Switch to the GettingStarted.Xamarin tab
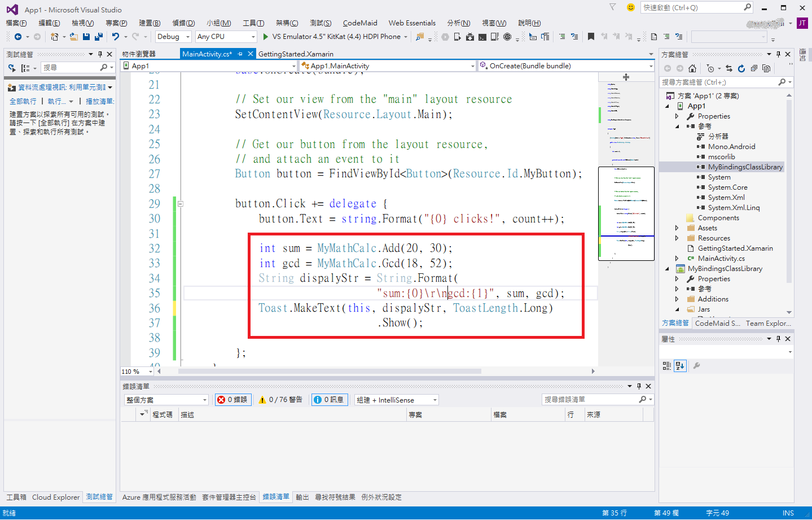812x520 pixels. 296,54
